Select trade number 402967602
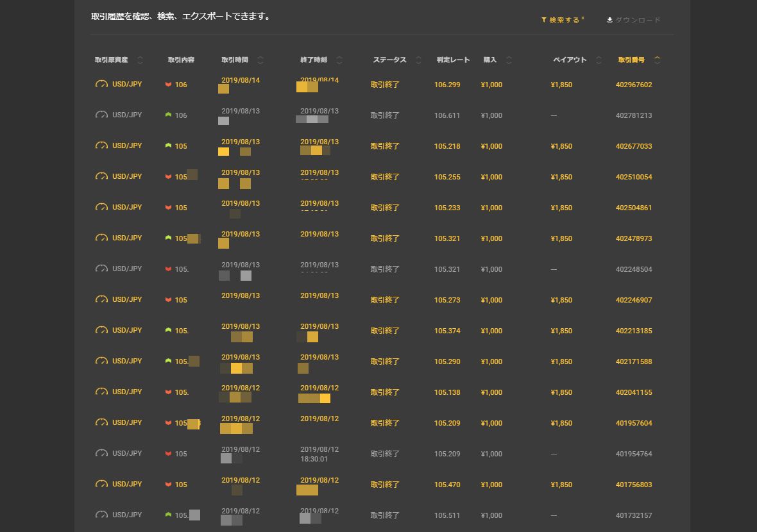 click(x=634, y=85)
